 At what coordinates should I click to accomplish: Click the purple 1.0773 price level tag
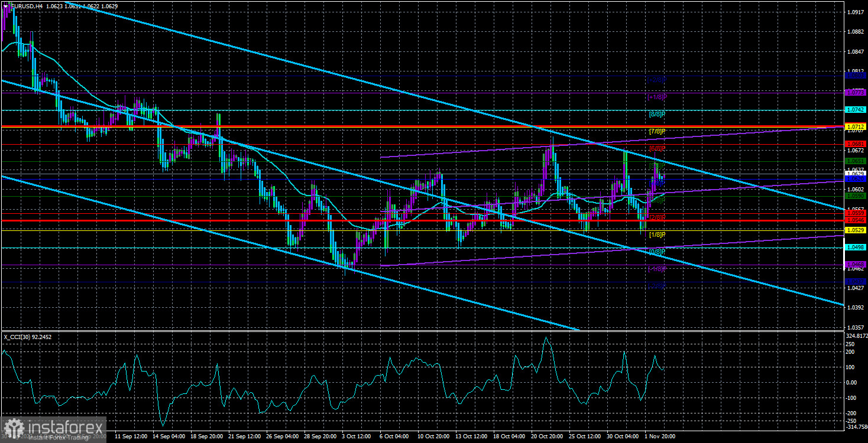(x=856, y=92)
